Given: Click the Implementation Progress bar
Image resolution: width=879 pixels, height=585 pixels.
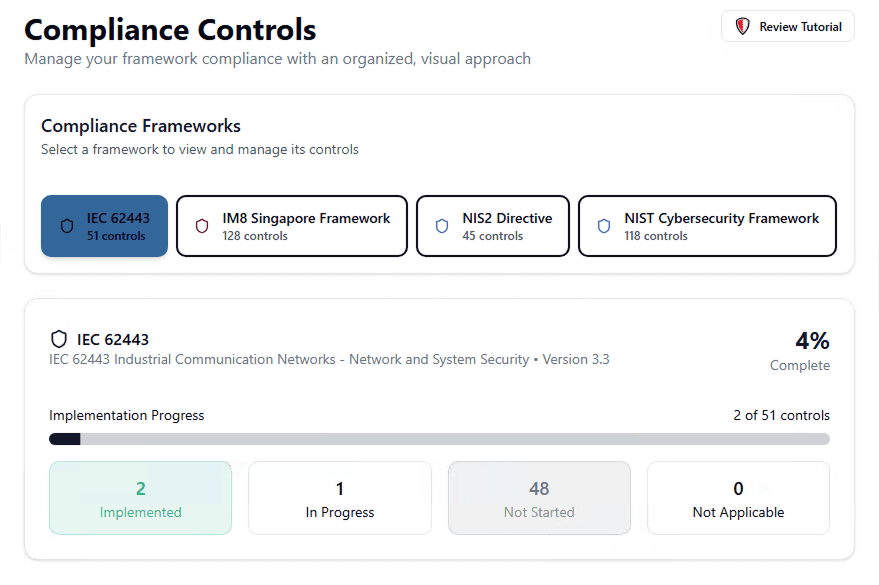Looking at the screenshot, I should coord(439,438).
